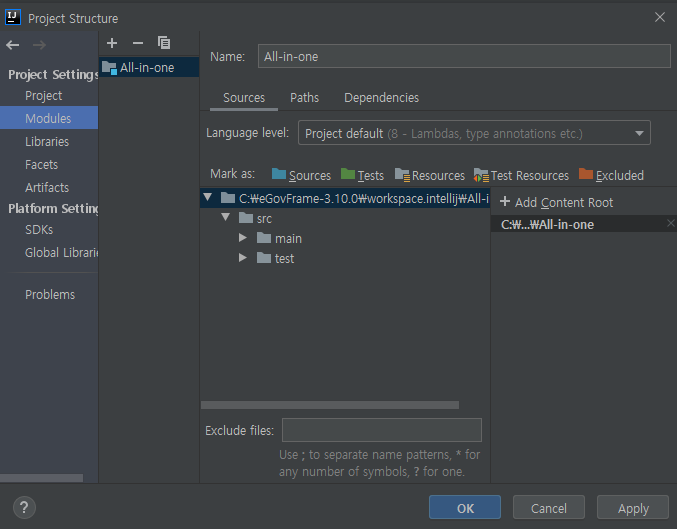Mark folder as Resources
677x529 pixels.
point(430,175)
